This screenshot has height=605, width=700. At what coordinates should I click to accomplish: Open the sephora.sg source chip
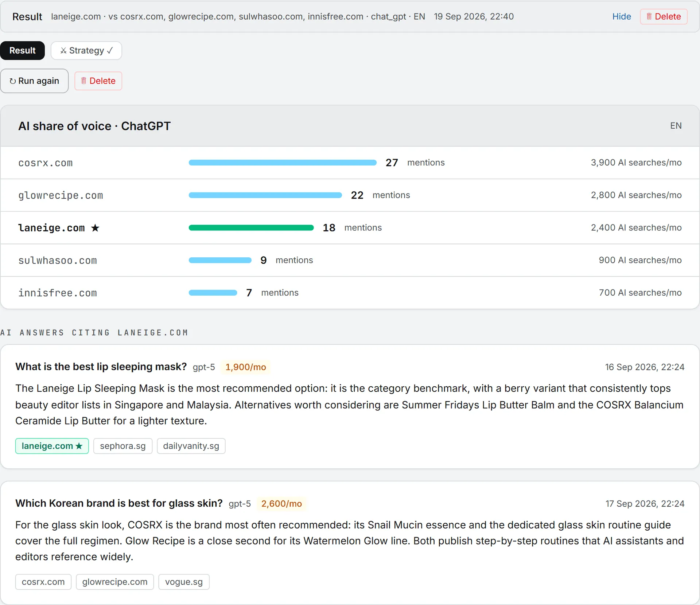click(x=123, y=446)
